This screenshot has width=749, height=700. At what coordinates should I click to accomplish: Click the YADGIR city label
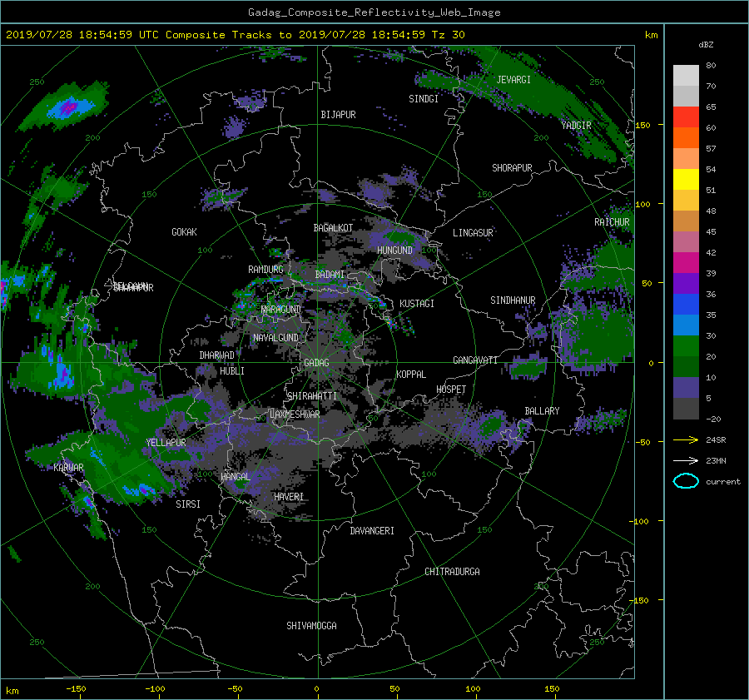(576, 126)
